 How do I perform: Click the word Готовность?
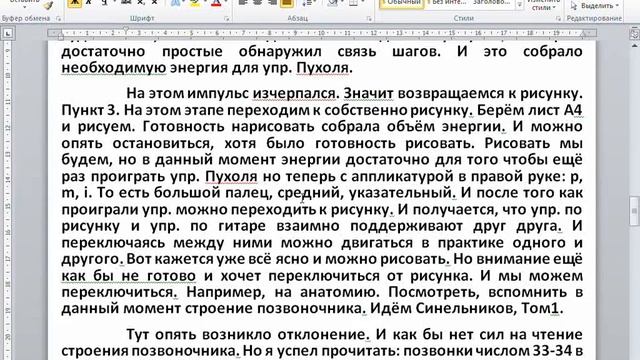[184, 127]
